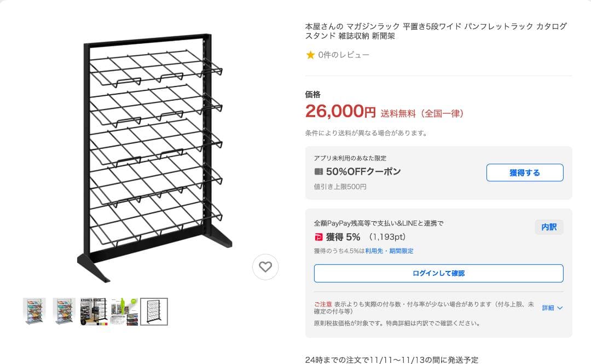Screen dimensions: 591x364
Task: Click the coupon ticket icon next to 50%OFFクーポン
Action: tap(319, 171)
